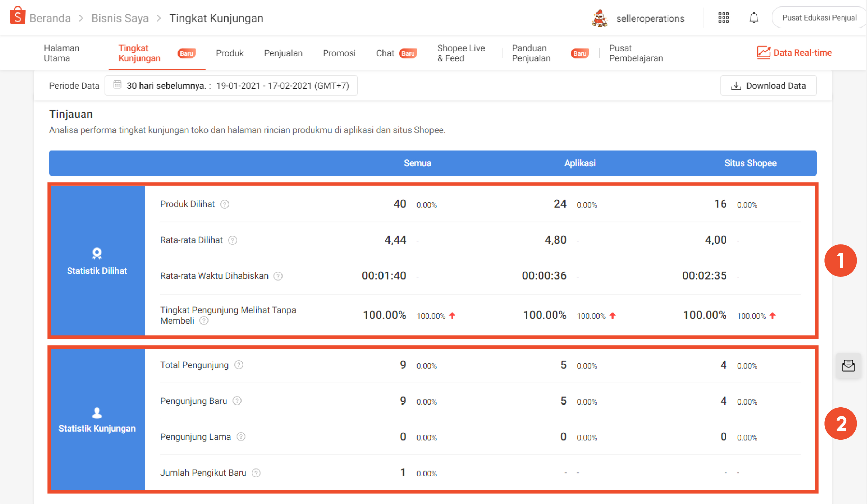Show help tooltip for Pengunjung Lama
This screenshot has width=867, height=504.
tap(241, 437)
